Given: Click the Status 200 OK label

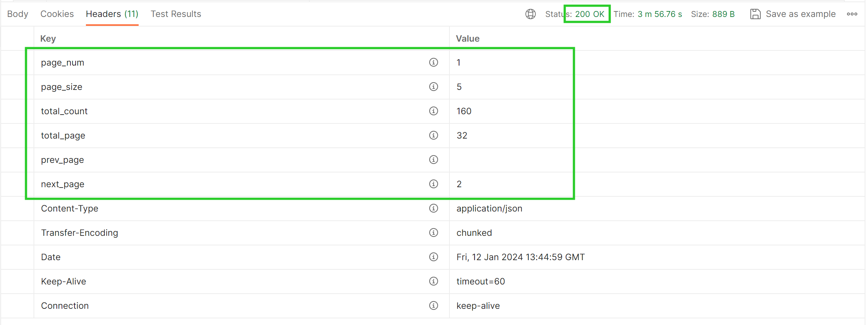Looking at the screenshot, I should [x=575, y=14].
